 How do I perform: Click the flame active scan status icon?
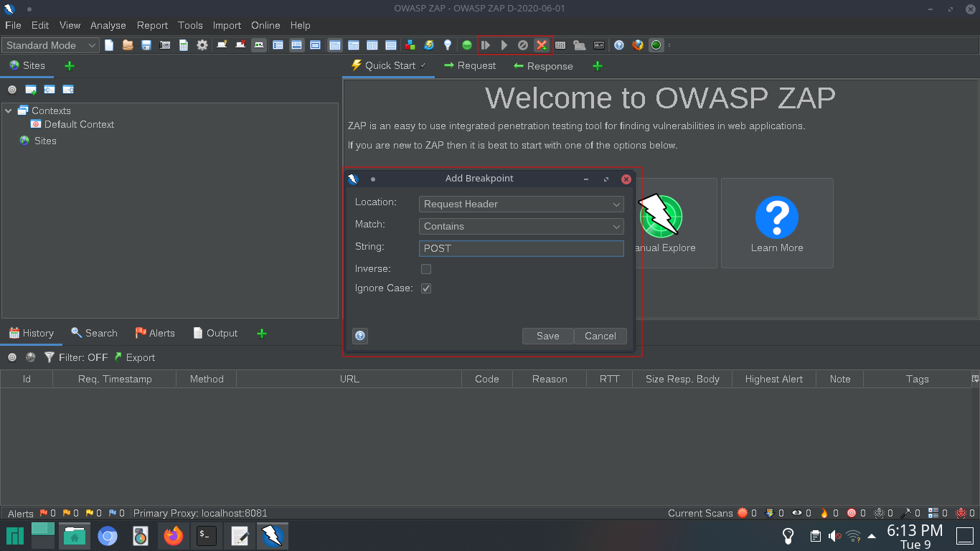(x=824, y=513)
